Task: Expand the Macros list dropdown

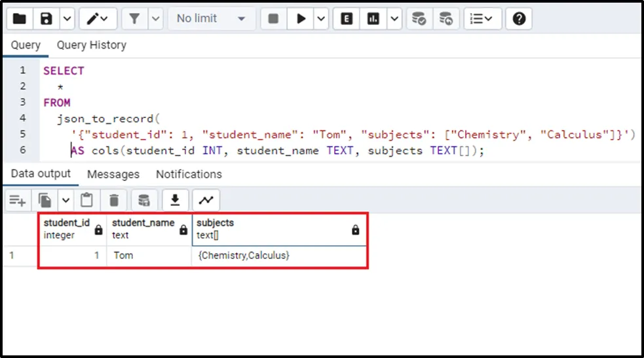Action: tap(482, 19)
